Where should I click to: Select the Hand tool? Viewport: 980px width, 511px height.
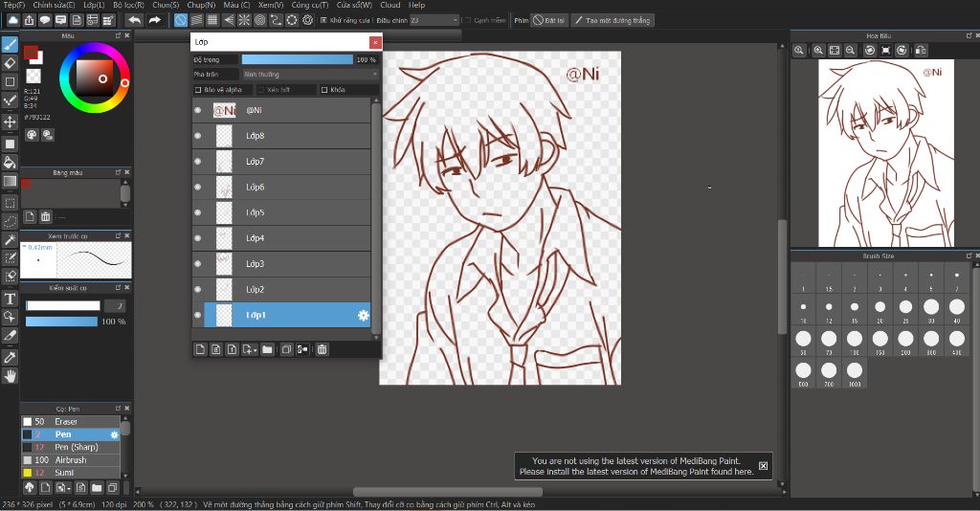point(10,376)
